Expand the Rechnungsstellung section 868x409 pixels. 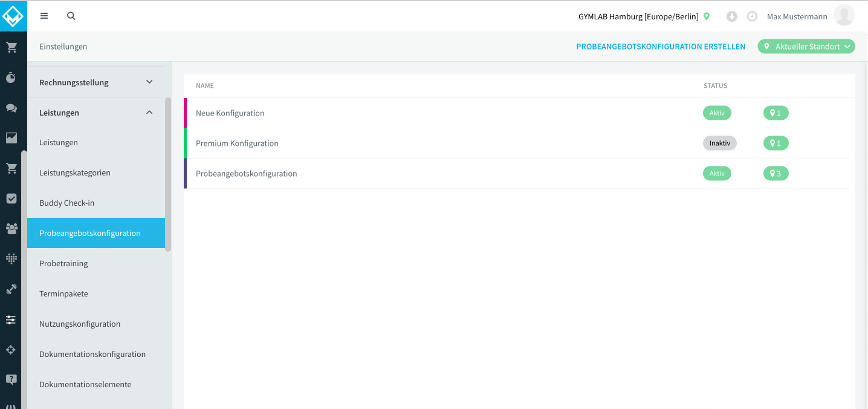tap(96, 82)
